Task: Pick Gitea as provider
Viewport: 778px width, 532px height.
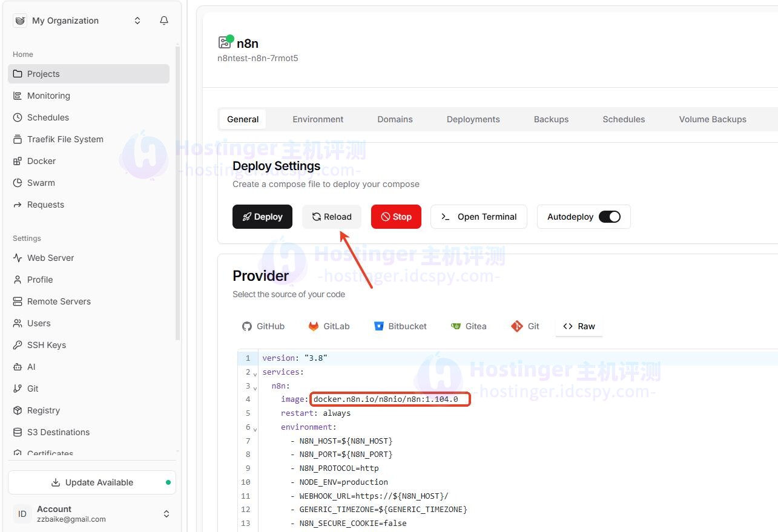Action: click(469, 326)
